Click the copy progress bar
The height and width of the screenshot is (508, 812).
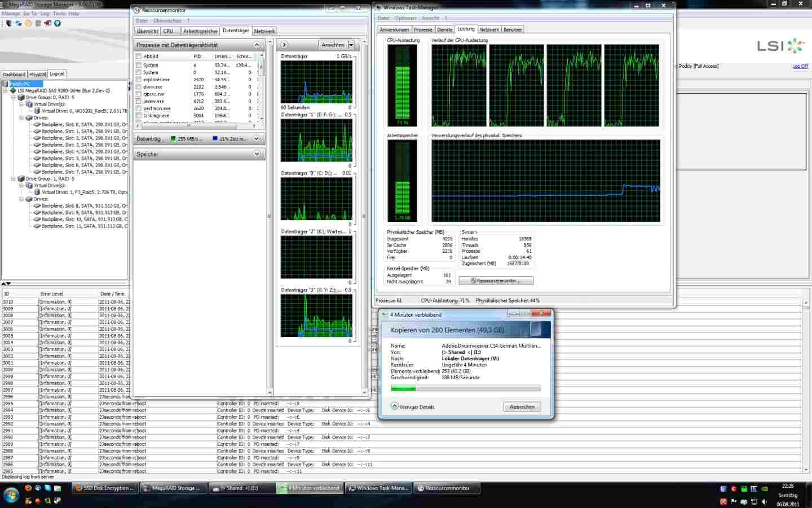coord(466,388)
